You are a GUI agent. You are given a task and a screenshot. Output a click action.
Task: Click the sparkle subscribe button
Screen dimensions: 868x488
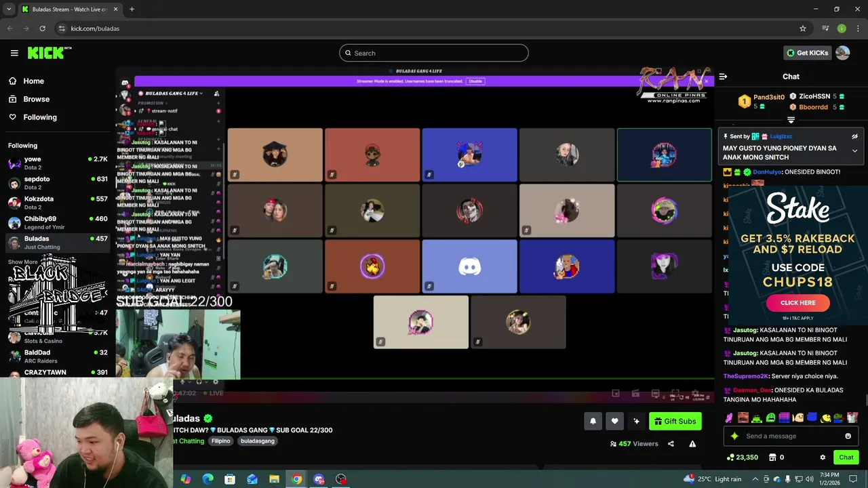click(636, 421)
